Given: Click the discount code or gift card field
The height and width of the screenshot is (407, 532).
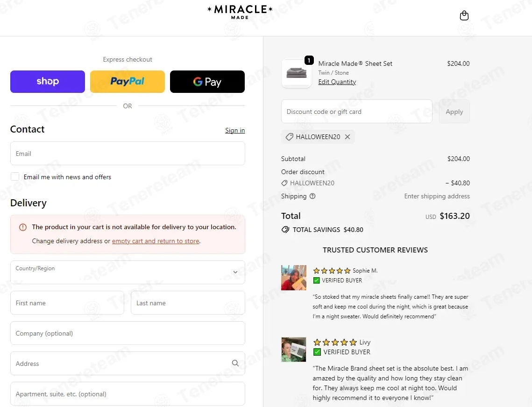Looking at the screenshot, I should coord(356,112).
